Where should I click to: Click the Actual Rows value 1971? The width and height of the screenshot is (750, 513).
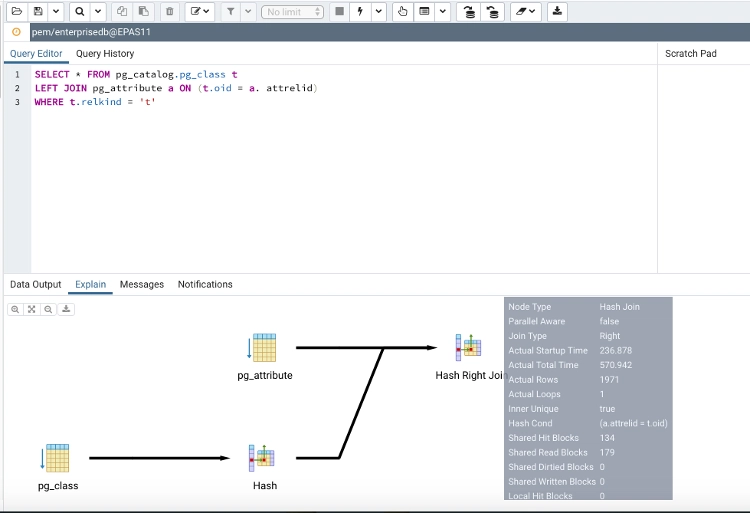[609, 380]
